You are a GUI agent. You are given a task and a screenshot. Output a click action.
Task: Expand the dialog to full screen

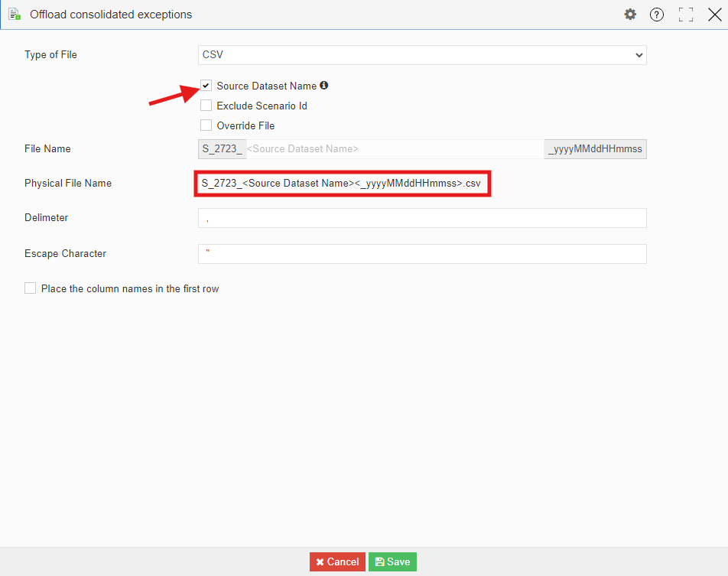[685, 15]
